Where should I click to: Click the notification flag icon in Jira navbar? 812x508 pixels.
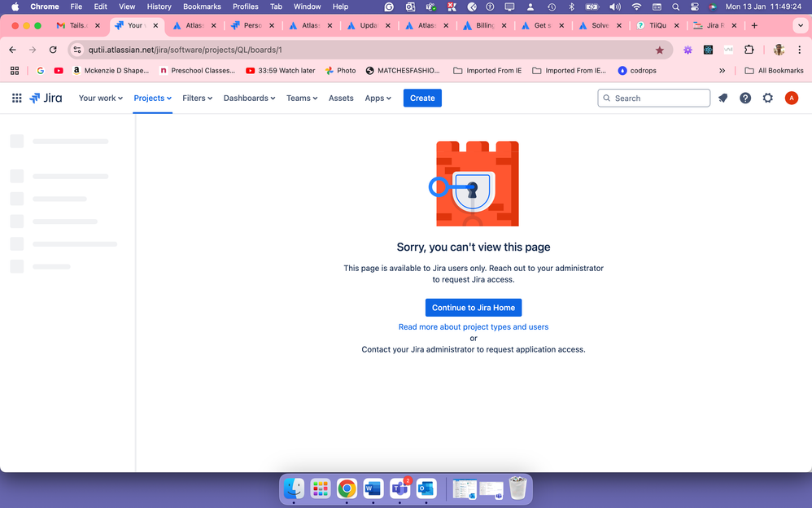coord(723,98)
